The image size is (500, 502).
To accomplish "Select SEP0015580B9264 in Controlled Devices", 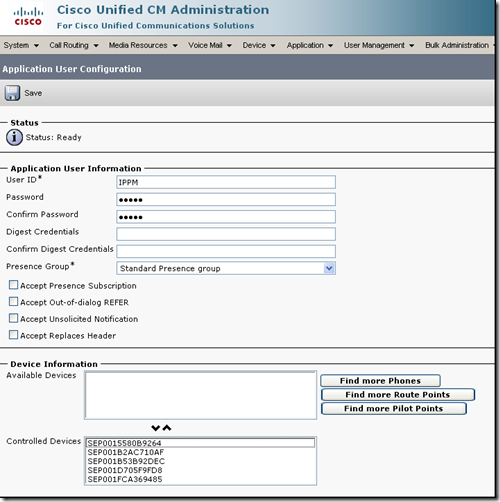I will pos(200,443).
